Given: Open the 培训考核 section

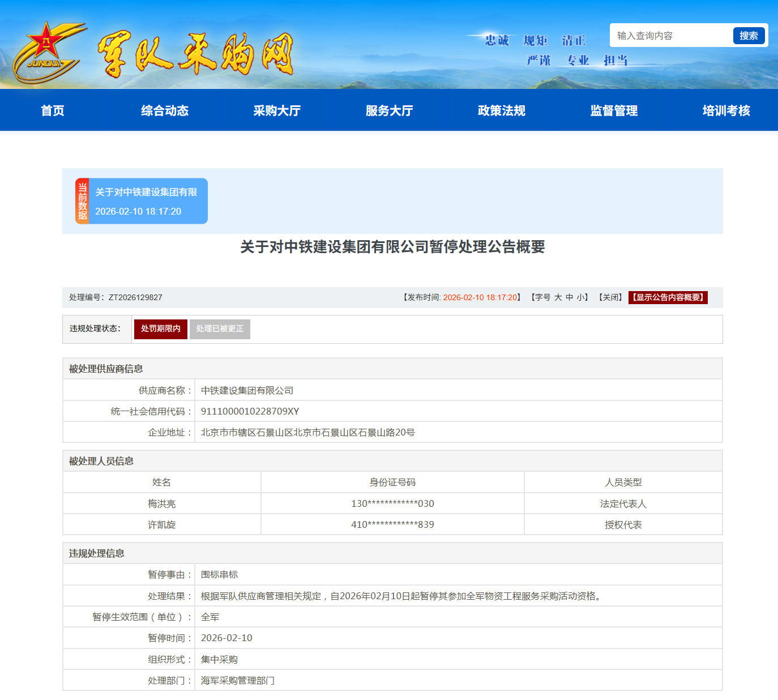Looking at the screenshot, I should (x=725, y=110).
